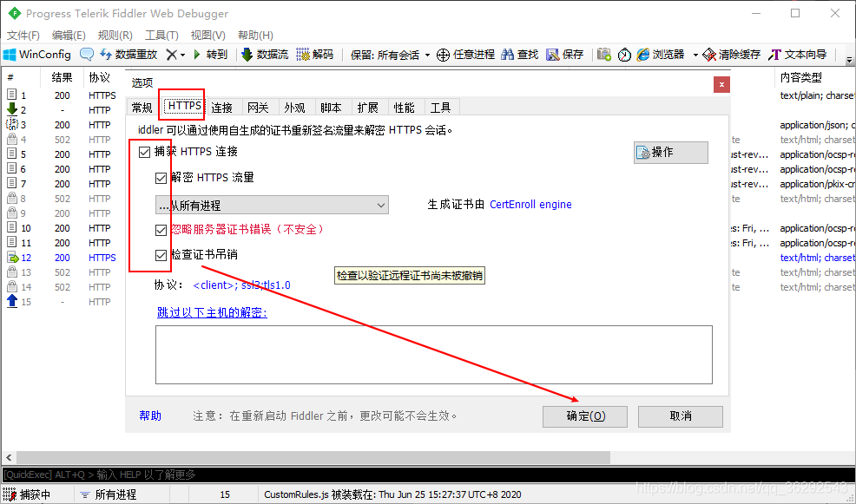This screenshot has height=504, width=856.
Task: Click the lock icon of session 13
Action: [x=11, y=272]
